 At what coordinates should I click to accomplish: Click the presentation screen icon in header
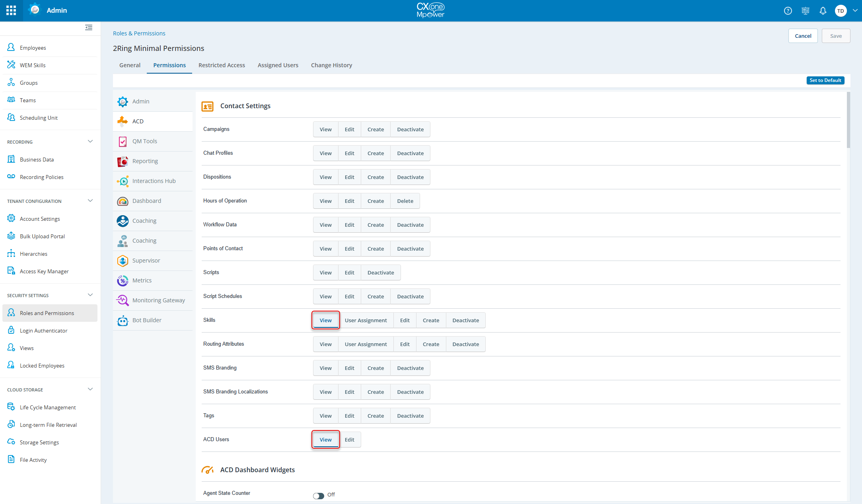click(x=805, y=11)
